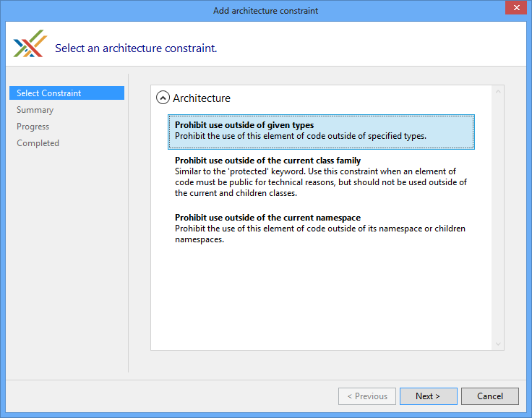The height and width of the screenshot is (418, 532).
Task: Switch to the Progress wizard step
Action: (x=33, y=127)
